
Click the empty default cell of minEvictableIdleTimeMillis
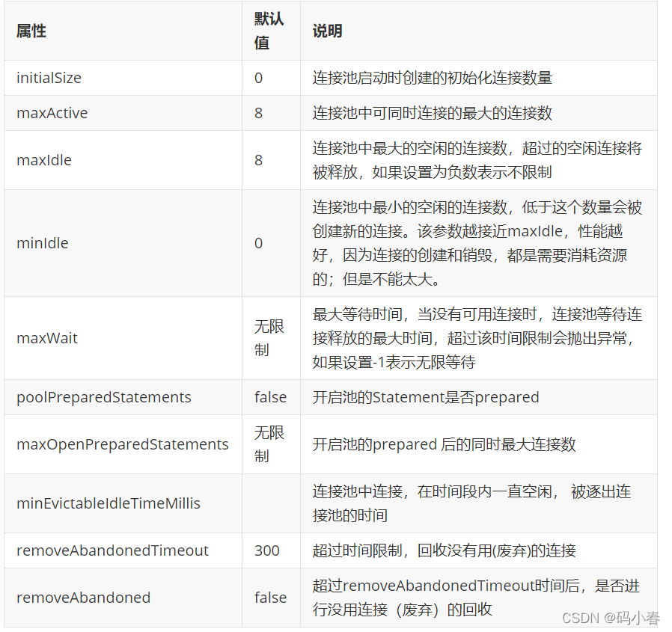(269, 503)
